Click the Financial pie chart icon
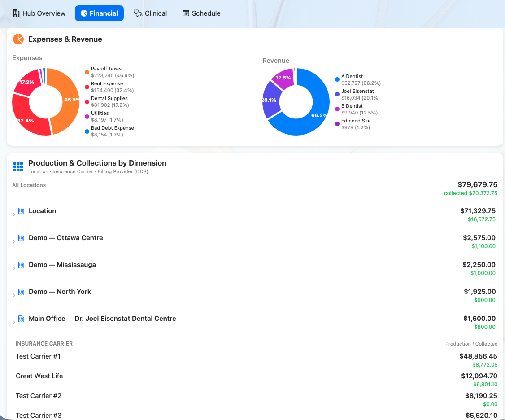 click(x=84, y=13)
